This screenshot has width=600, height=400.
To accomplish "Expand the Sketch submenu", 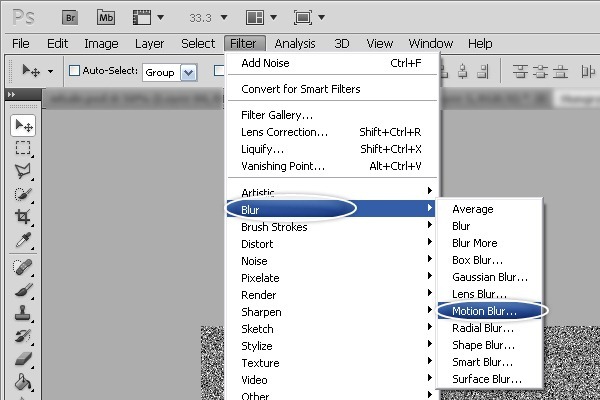I will (332, 329).
